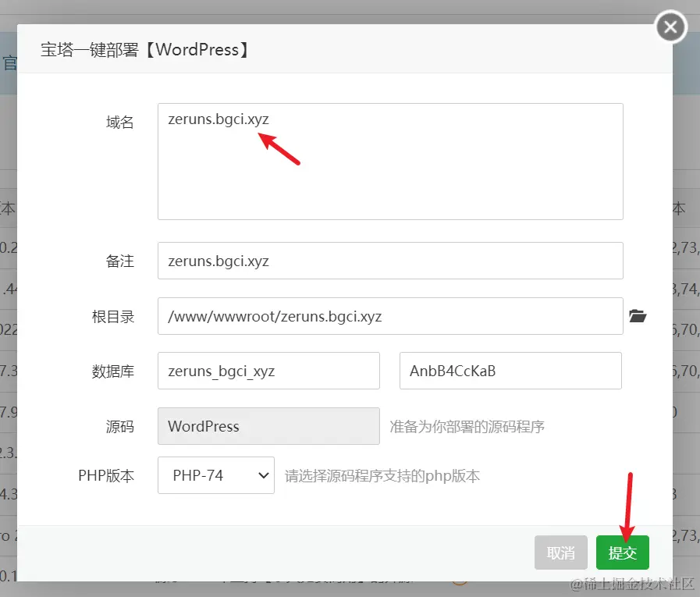Click the dialog title 宝塔一键部署【WordPress】
The image size is (700, 597).
coord(144,50)
